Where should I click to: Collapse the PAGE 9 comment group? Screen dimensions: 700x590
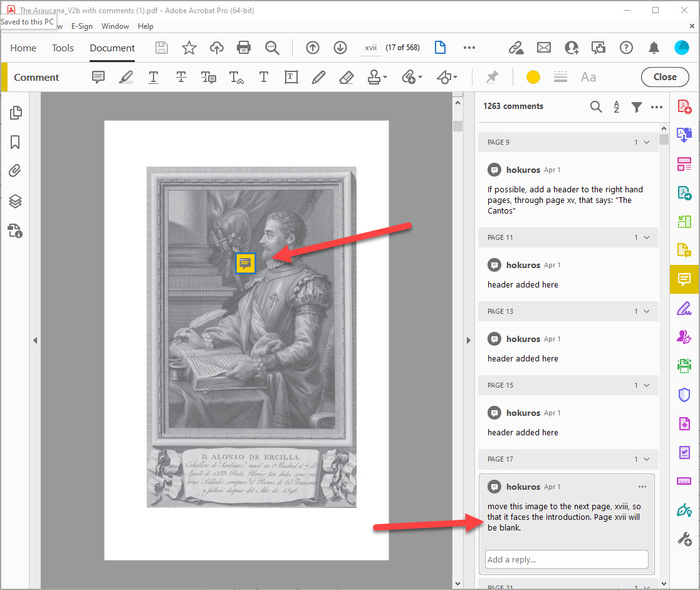pyautogui.click(x=647, y=142)
